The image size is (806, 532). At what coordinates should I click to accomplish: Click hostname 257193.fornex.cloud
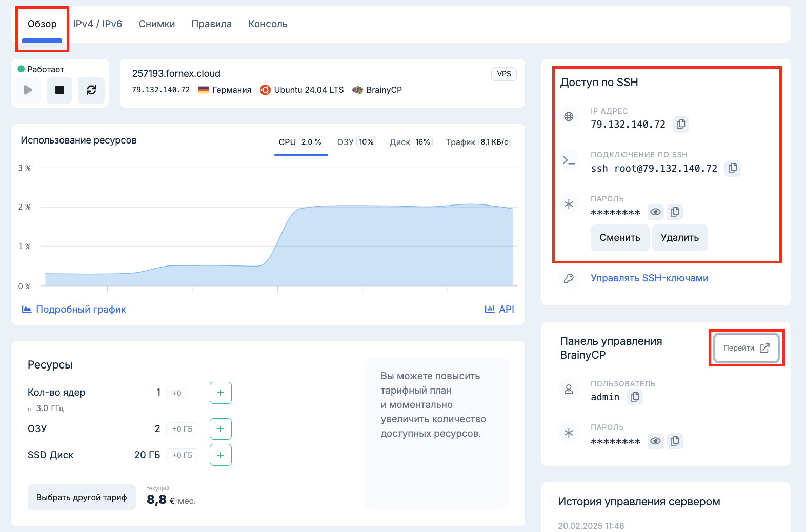176,73
